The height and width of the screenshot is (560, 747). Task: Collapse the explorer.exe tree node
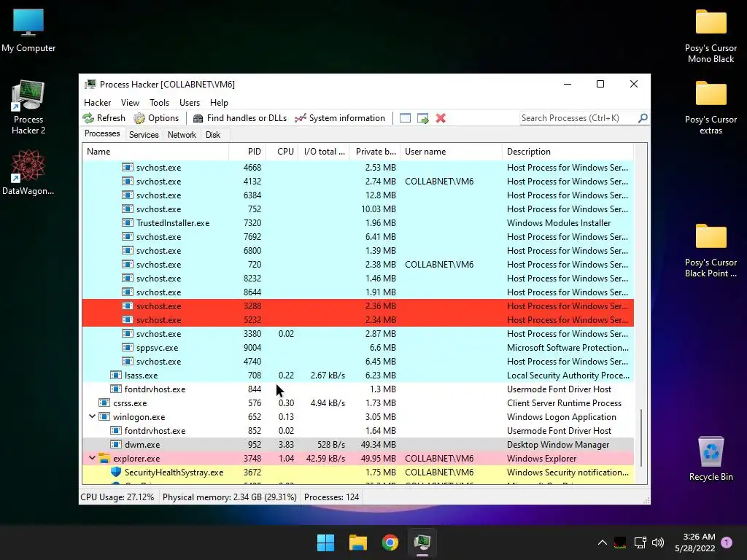pos(92,458)
